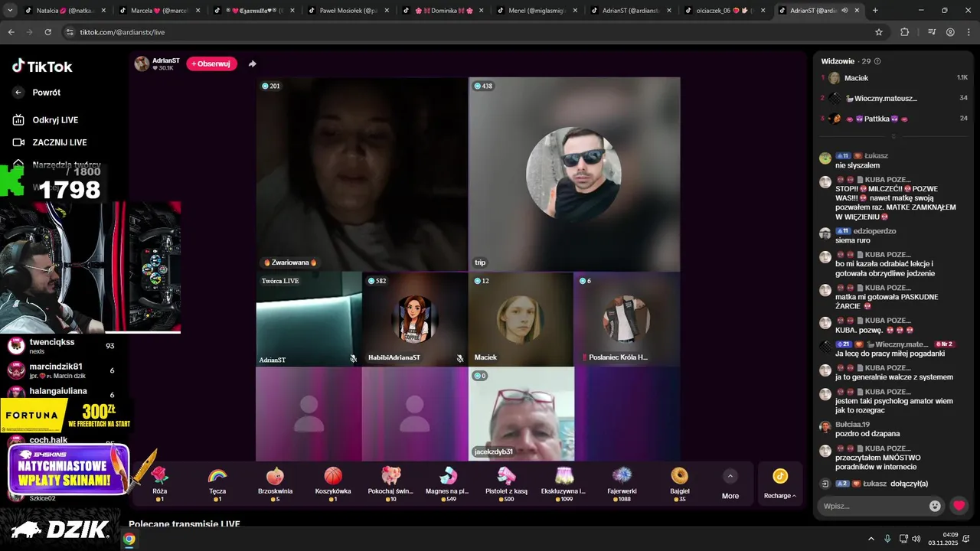This screenshot has width=980, height=551.
Task: Bookmark this page with the star icon
Action: pos(879,32)
